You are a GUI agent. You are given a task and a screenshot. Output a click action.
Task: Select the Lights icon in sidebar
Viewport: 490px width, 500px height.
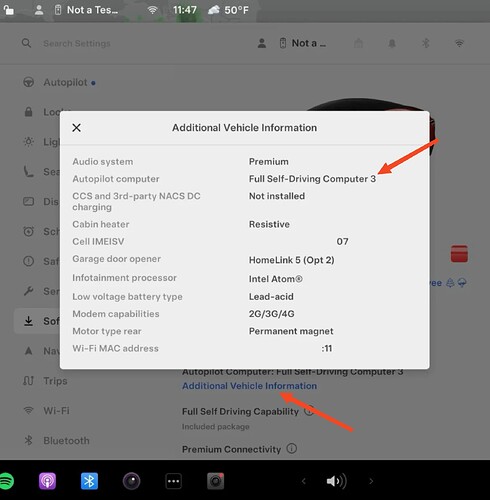click(x=29, y=142)
